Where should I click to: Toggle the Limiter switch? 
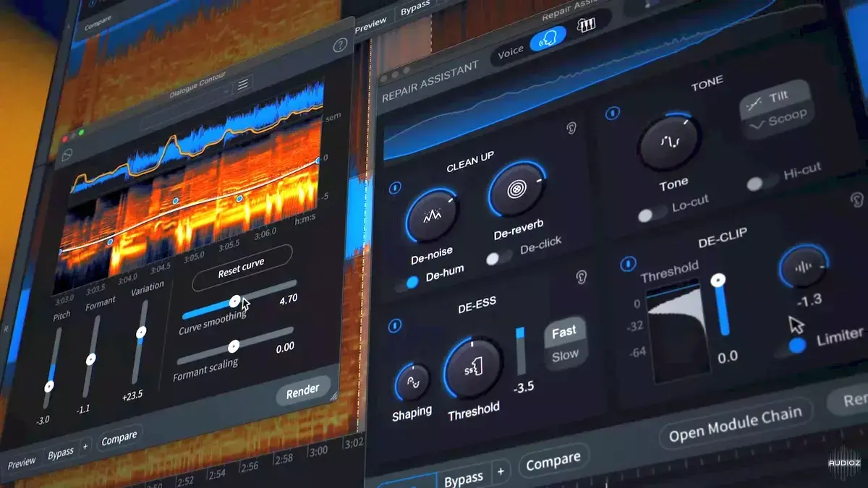click(x=790, y=348)
